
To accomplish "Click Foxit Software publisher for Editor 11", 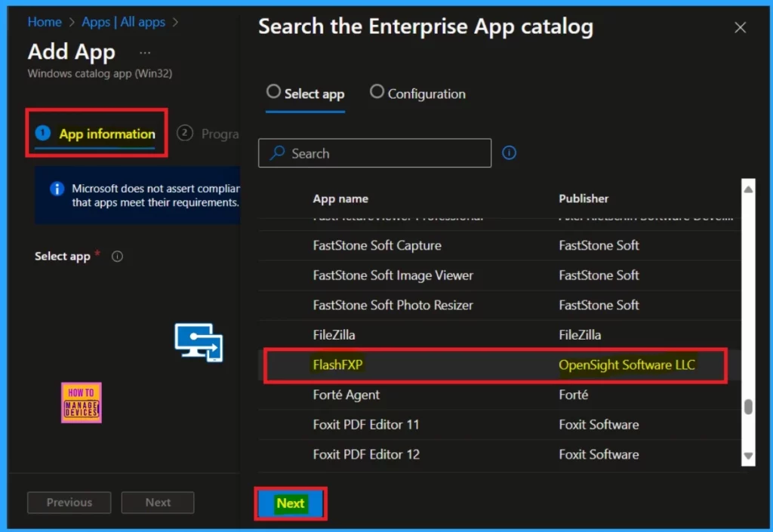I will (x=599, y=425).
